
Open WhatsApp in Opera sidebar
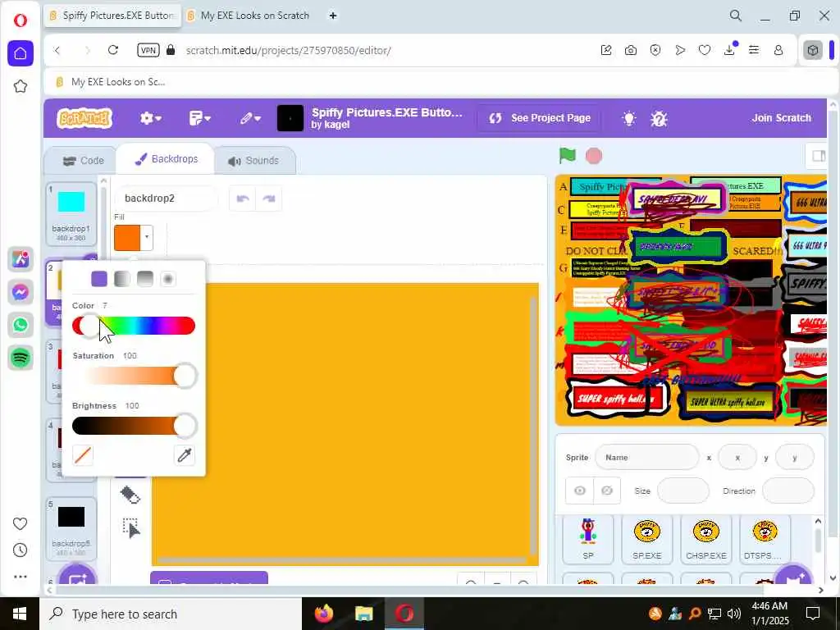(x=21, y=325)
